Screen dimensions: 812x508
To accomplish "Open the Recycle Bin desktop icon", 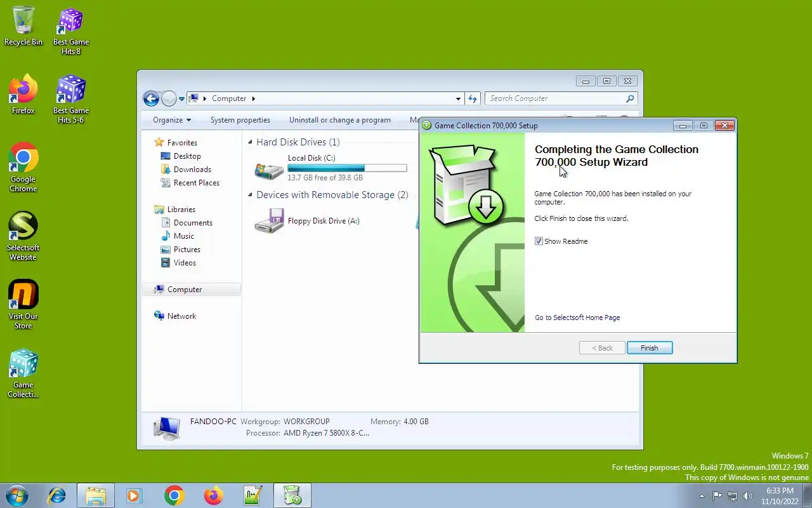I will [23, 27].
